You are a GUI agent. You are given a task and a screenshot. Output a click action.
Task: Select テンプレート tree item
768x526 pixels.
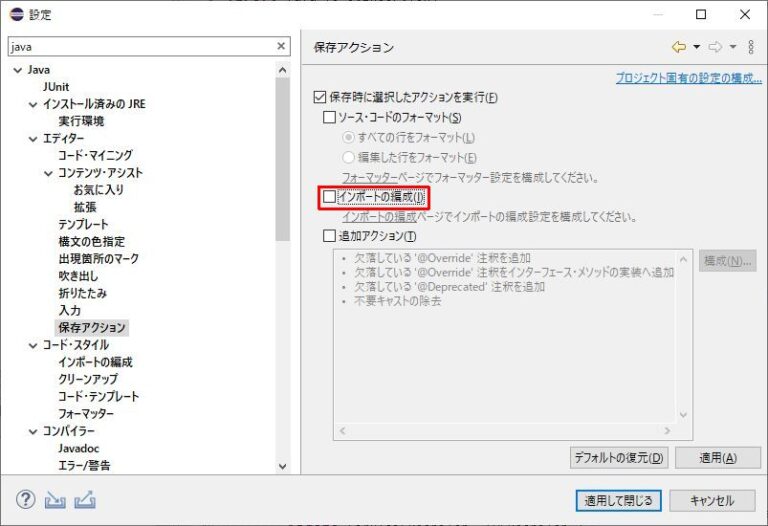pos(83,224)
